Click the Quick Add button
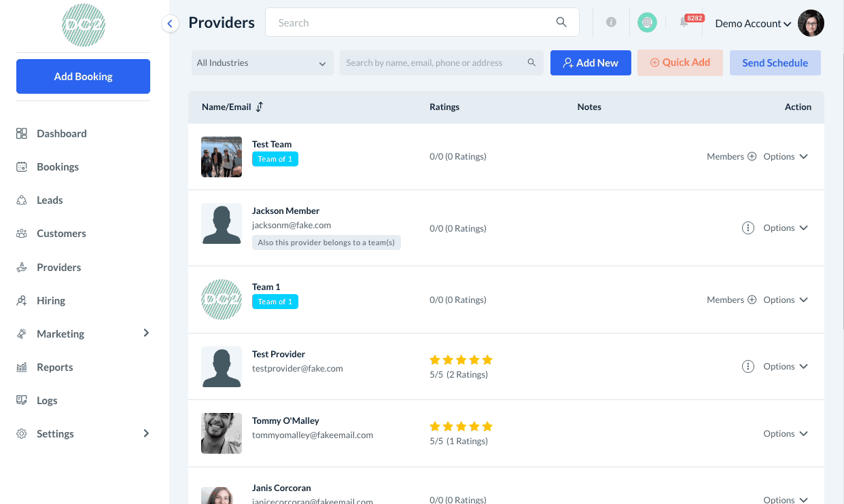Viewport: 844px width, 504px height. point(680,62)
